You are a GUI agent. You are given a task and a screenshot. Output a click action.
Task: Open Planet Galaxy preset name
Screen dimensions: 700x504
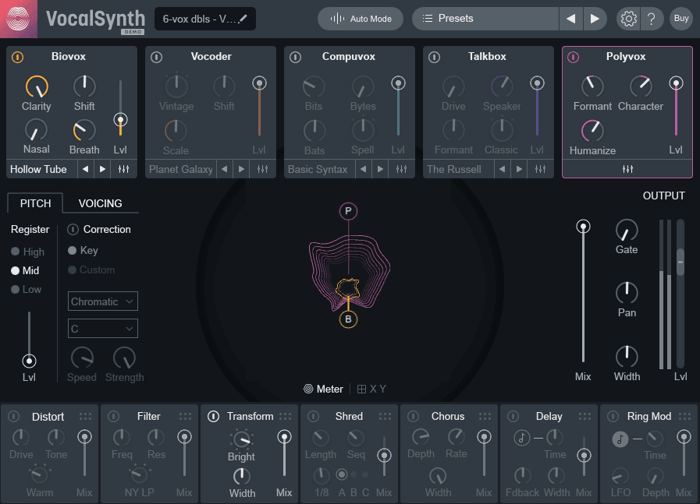pyautogui.click(x=180, y=169)
